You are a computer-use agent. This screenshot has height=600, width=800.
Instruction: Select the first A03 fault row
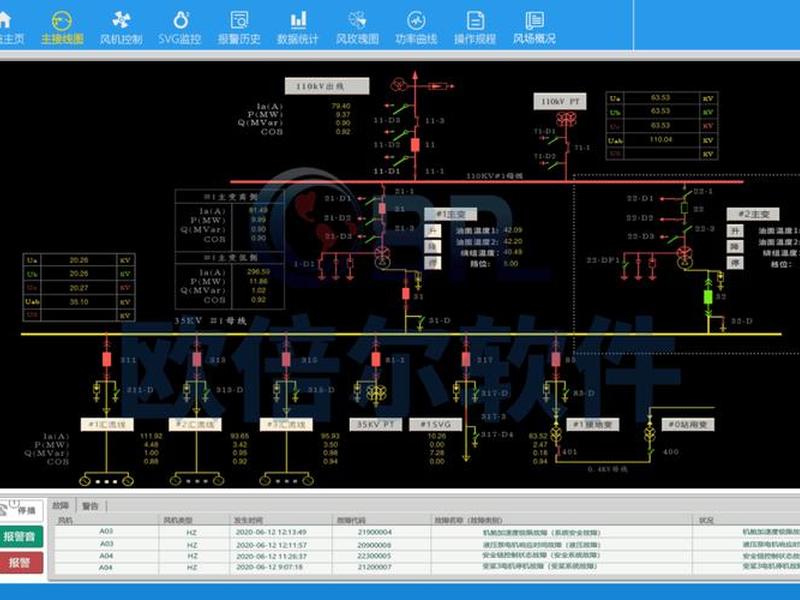point(427,532)
